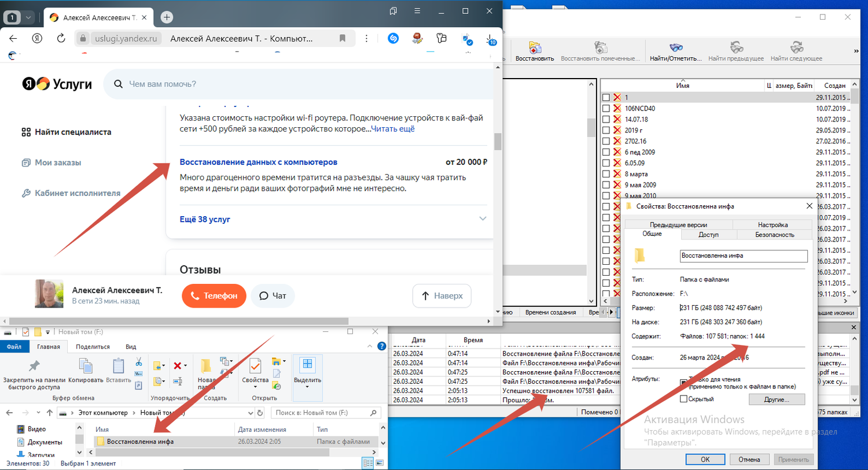Image resolution: width=868 pixels, height=470 pixels.
Task: Open tab group dropdown arrow in browser
Action: tap(28, 17)
